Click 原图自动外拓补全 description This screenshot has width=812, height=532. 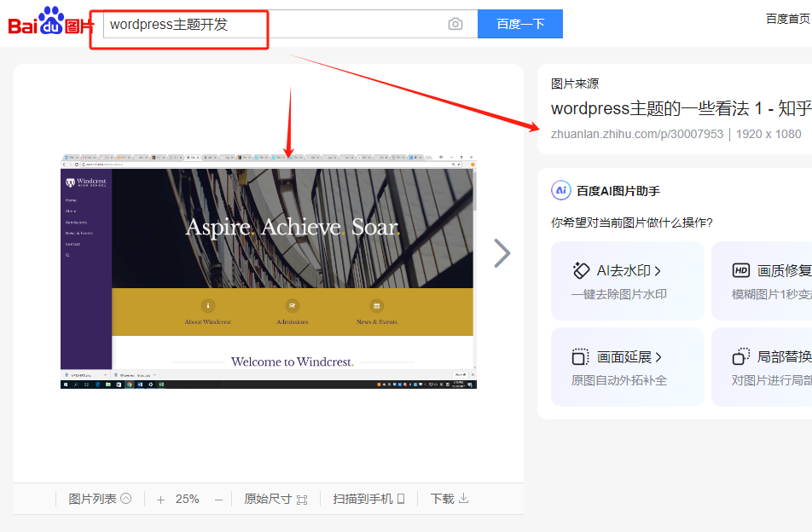tap(619, 380)
